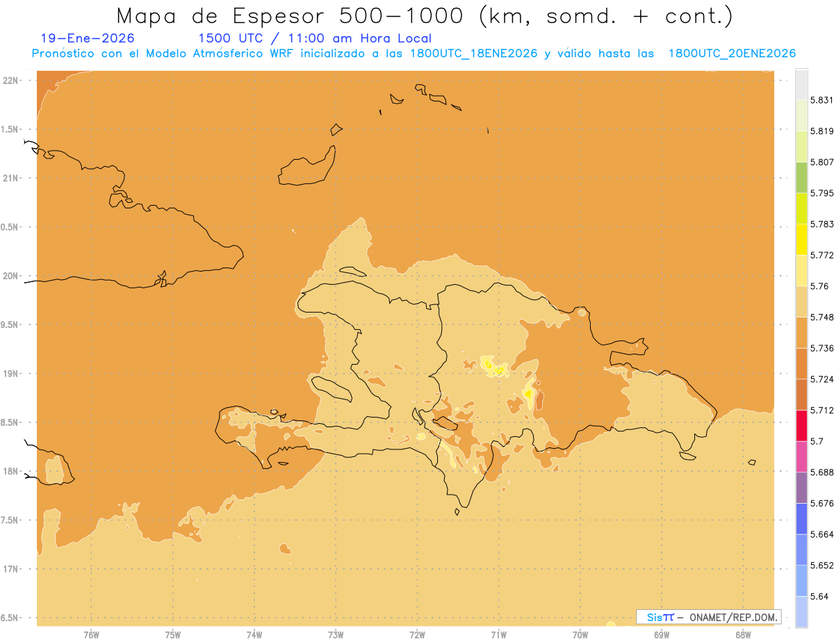834x644 pixels.
Task: Click the '8.5N' latitude label
Action: (x=10, y=422)
